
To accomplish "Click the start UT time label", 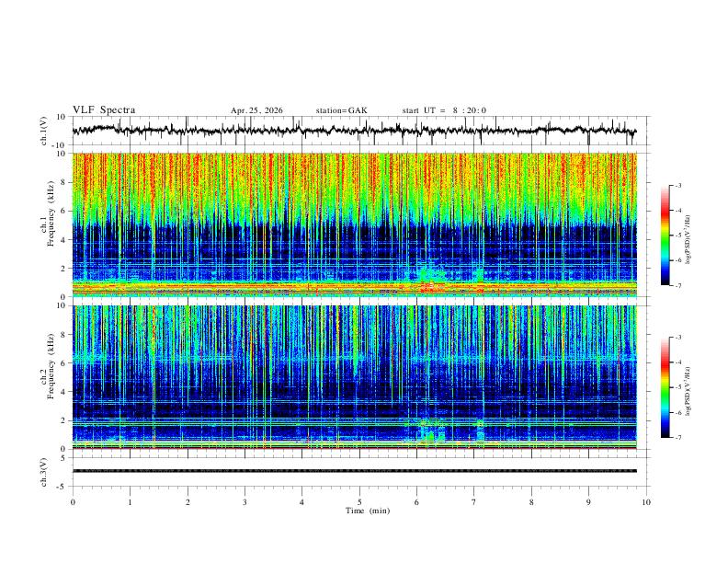I will [x=444, y=110].
